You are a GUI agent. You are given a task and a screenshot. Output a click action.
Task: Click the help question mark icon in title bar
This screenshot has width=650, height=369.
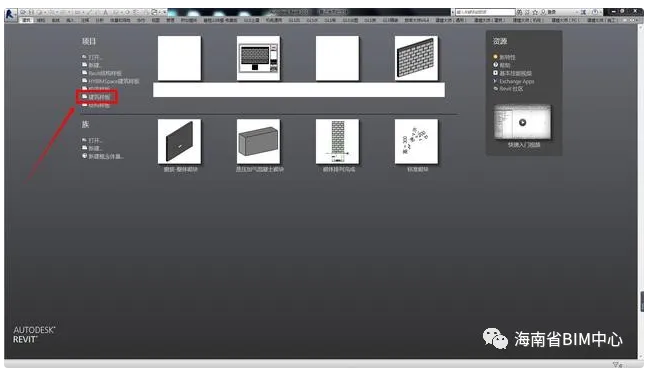[595, 12]
